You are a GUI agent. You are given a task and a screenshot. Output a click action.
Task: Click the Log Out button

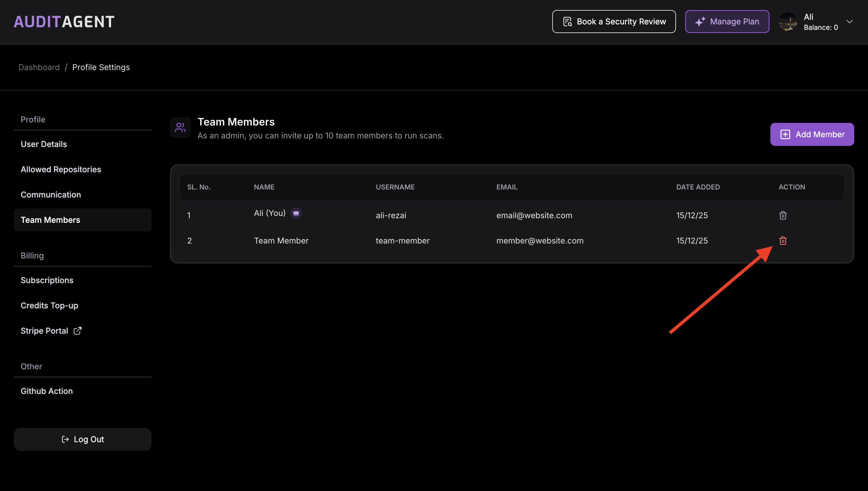click(x=82, y=439)
